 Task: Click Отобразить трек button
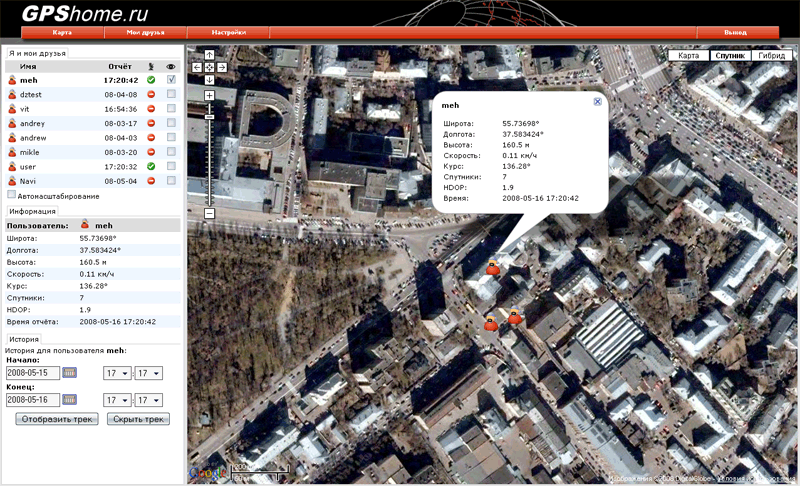point(57,419)
